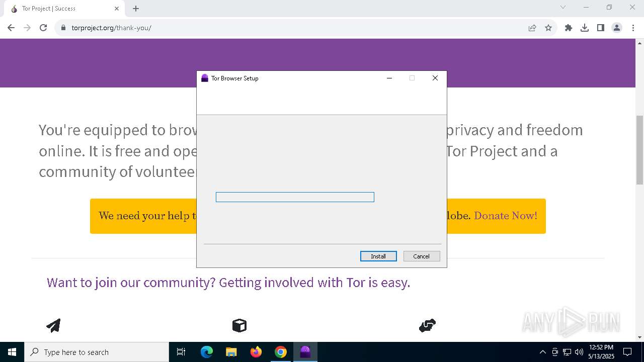Reload the torproject.org page
This screenshot has width=644, height=362.
pyautogui.click(x=43, y=28)
